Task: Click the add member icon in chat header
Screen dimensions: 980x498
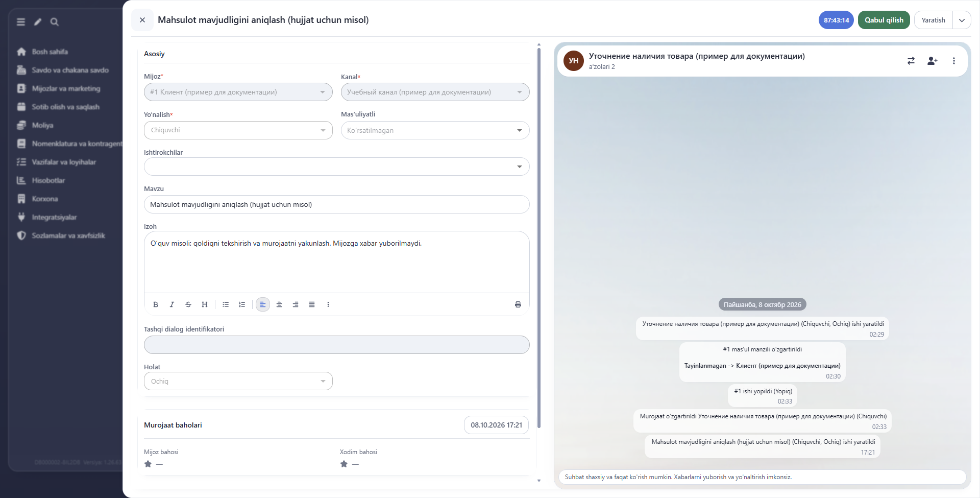Action: click(x=933, y=61)
